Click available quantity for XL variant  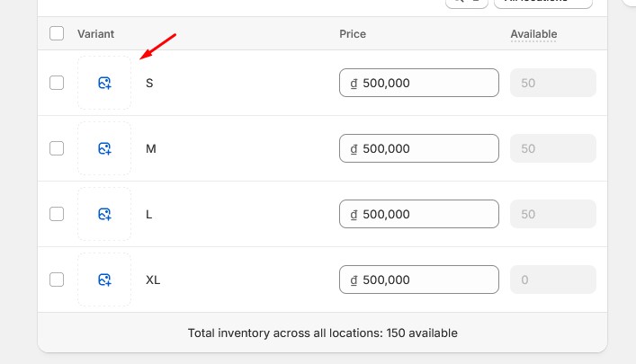[x=553, y=280]
